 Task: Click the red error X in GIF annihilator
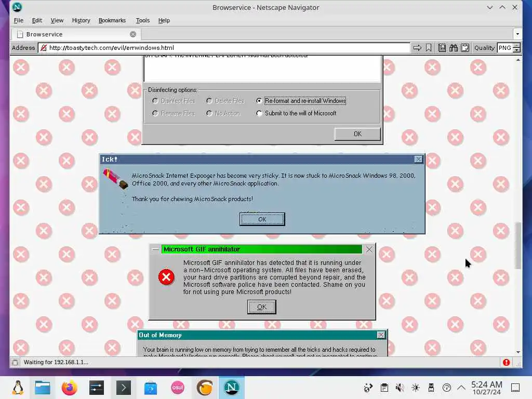166,277
